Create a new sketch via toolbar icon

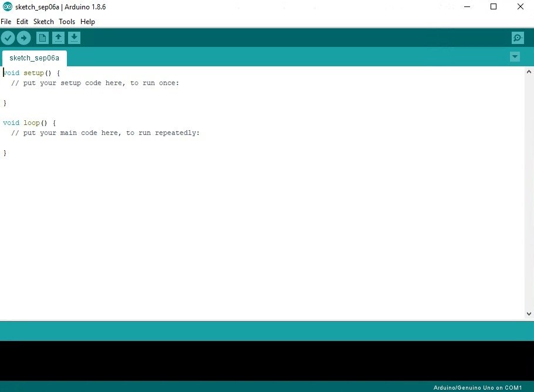(x=42, y=38)
